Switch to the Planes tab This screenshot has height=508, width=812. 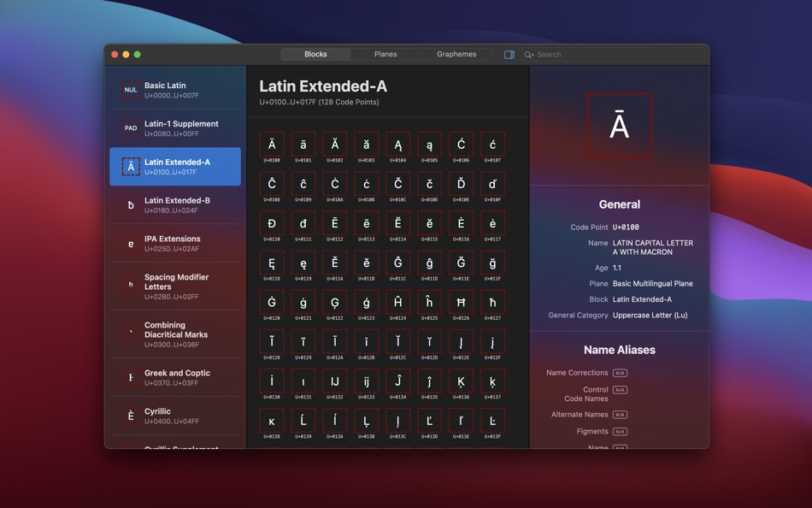pos(385,54)
